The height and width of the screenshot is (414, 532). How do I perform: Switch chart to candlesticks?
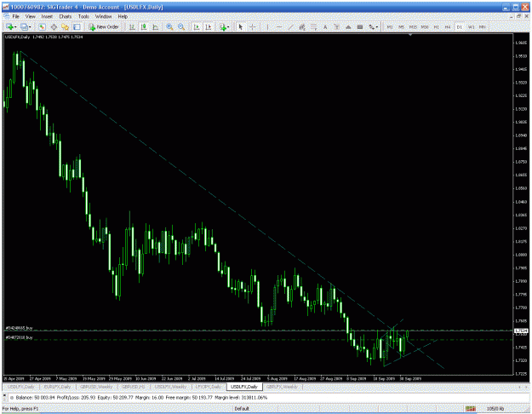coord(144,26)
